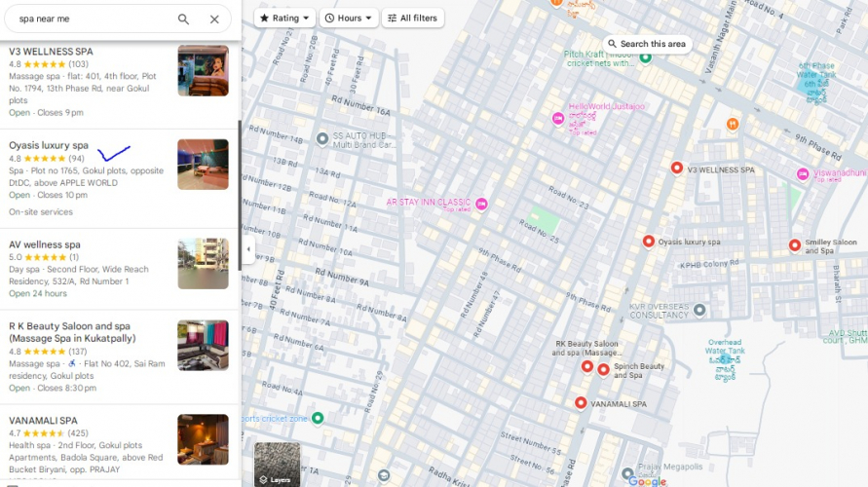View VANAMALI SPA photo thumbnail

tap(204, 439)
